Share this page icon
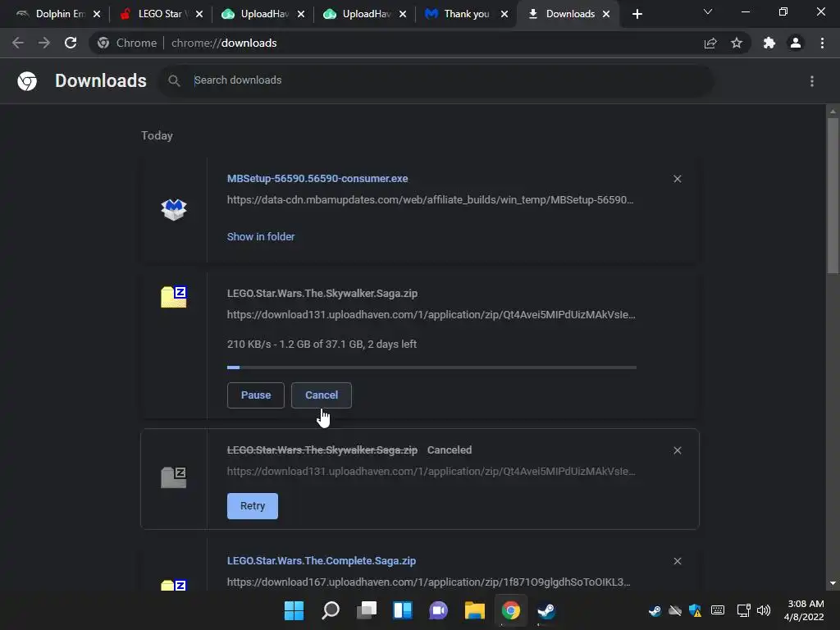The image size is (840, 630). click(710, 43)
